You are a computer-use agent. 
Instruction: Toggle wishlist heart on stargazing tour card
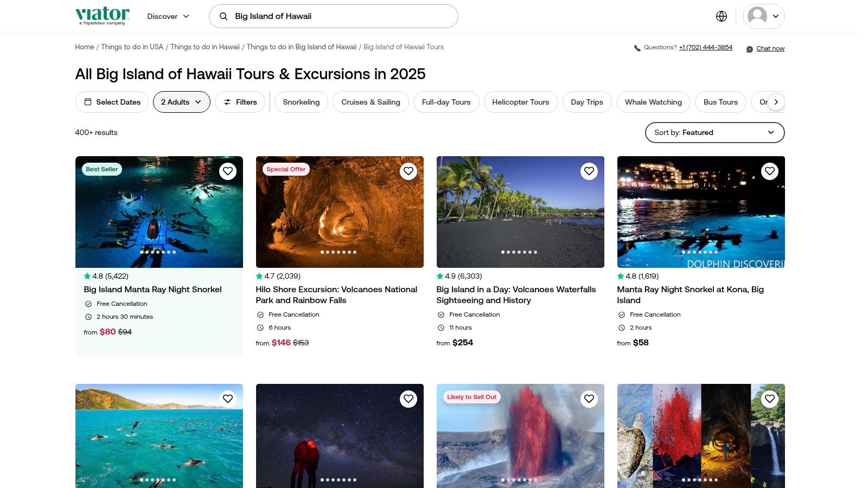[x=409, y=399]
